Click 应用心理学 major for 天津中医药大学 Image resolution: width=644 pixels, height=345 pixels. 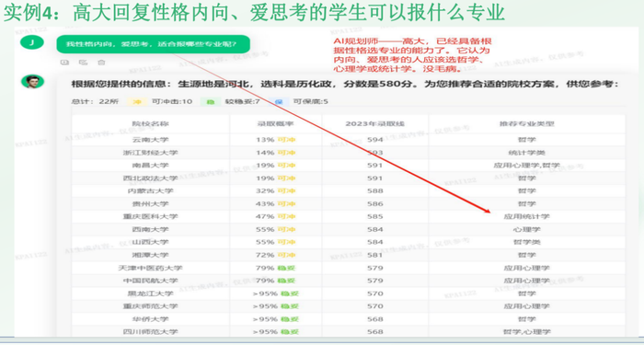pyautogui.click(x=527, y=269)
